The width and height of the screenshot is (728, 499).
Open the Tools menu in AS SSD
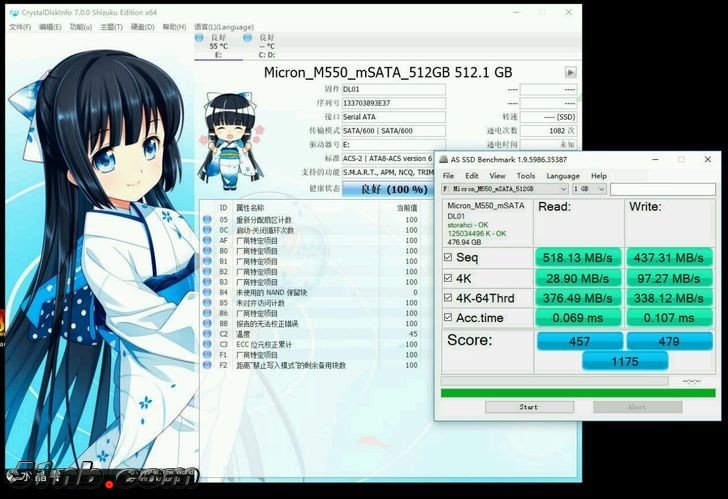tap(525, 176)
